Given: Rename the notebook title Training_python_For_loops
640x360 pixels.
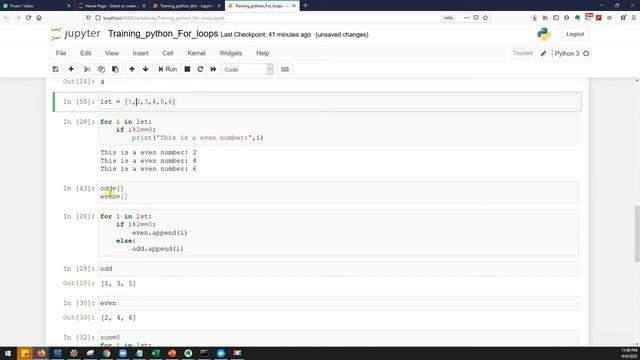Looking at the screenshot, I should coord(163,34).
